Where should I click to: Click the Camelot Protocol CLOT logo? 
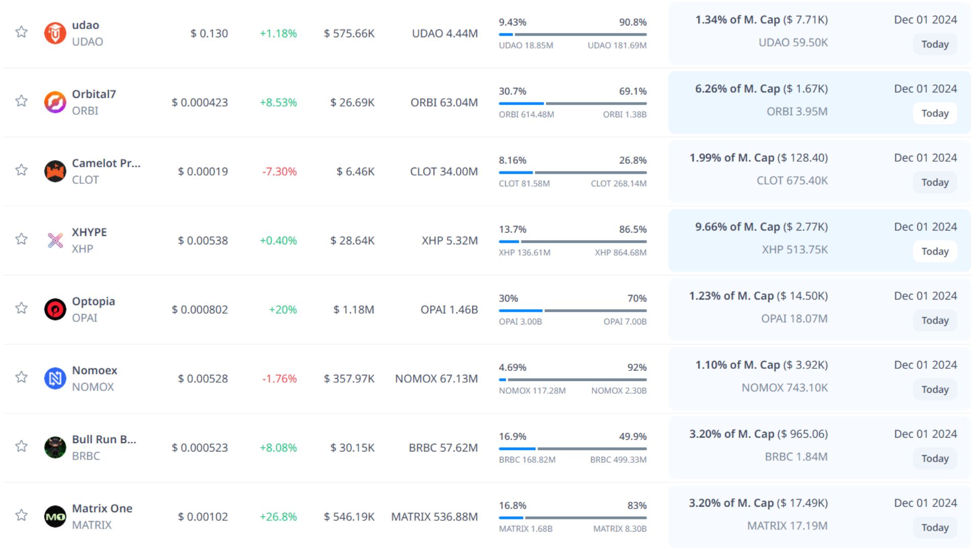(x=55, y=171)
